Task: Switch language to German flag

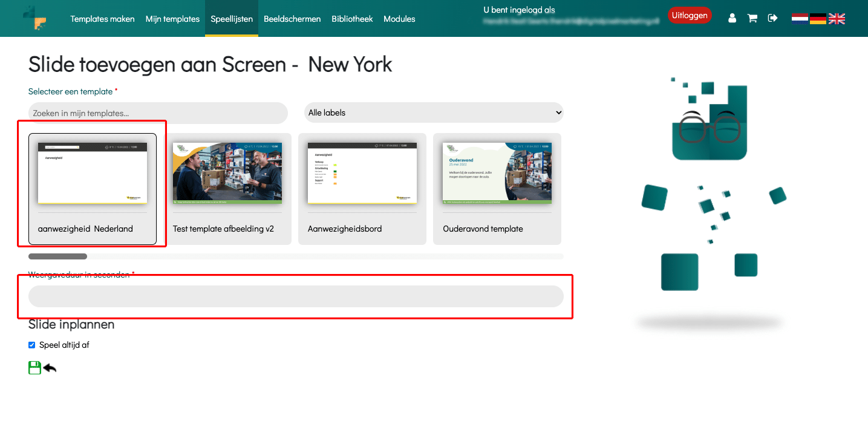Action: coord(818,19)
